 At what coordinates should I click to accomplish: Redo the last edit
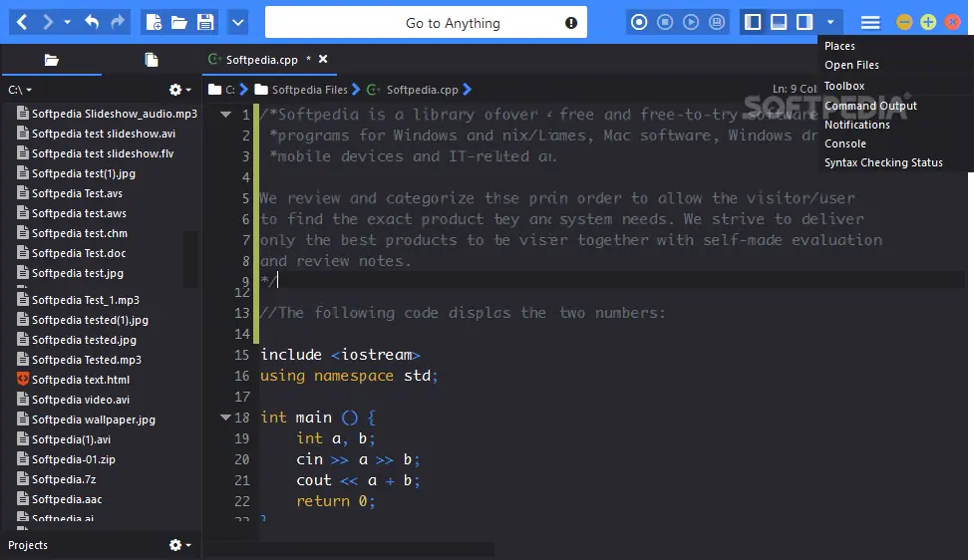tap(118, 23)
